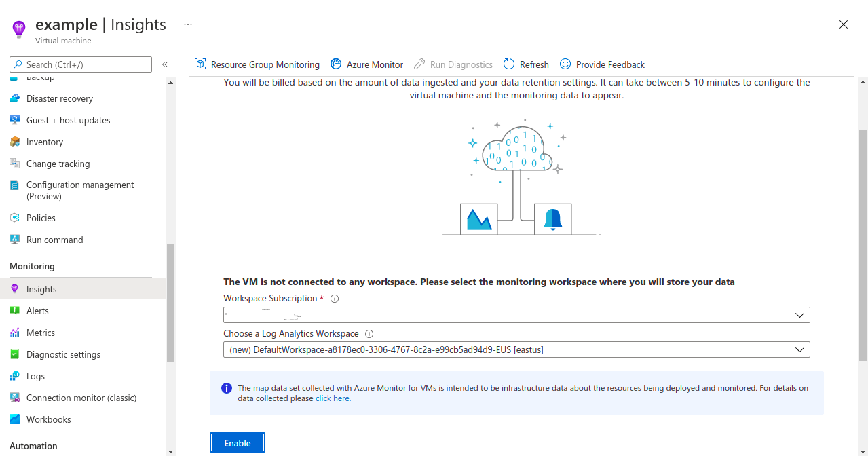
Task: Follow the 'click here' link
Action: click(x=333, y=398)
